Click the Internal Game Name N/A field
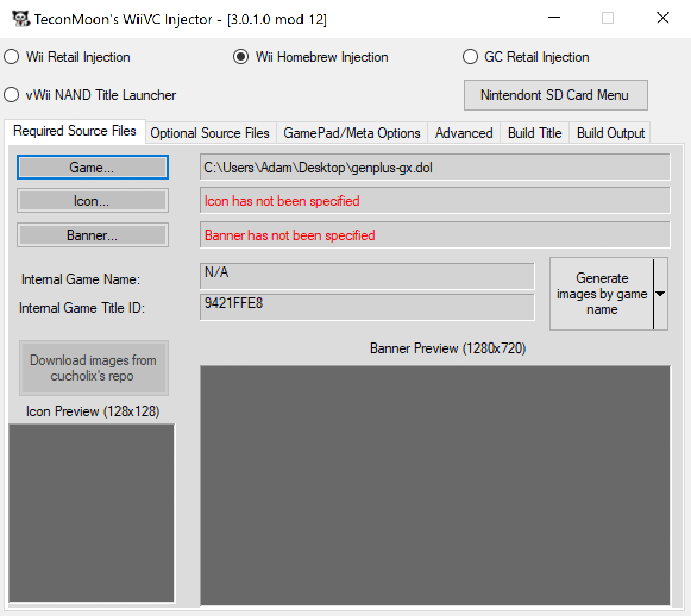The image size is (691, 616). point(367,276)
